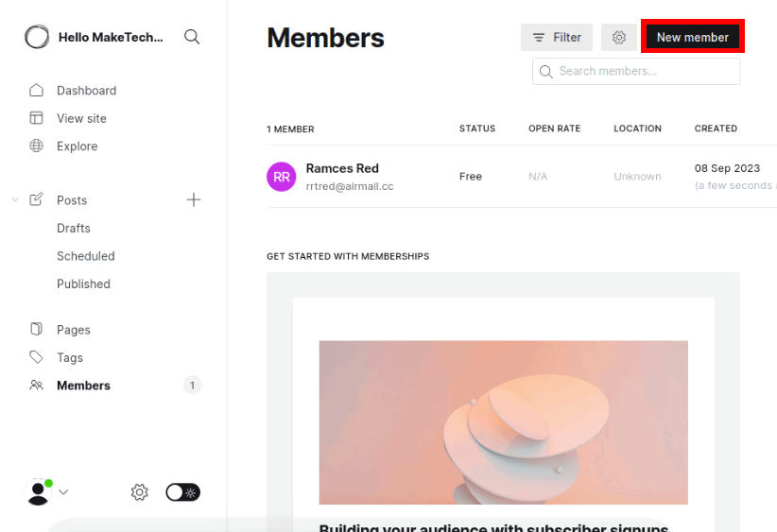Open Ramces Red member entry
777x532 pixels.
(342, 169)
